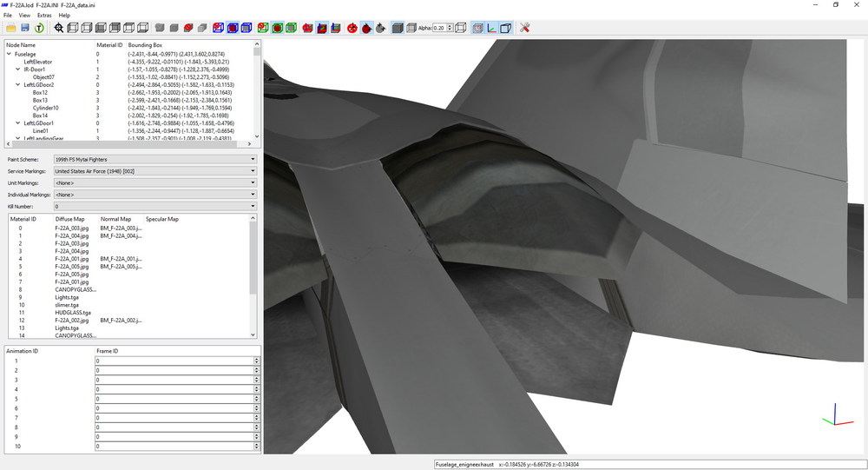Image resolution: width=868 pixels, height=470 pixels.
Task: Toggle the blue cube with solid red fill
Action: click(x=233, y=28)
